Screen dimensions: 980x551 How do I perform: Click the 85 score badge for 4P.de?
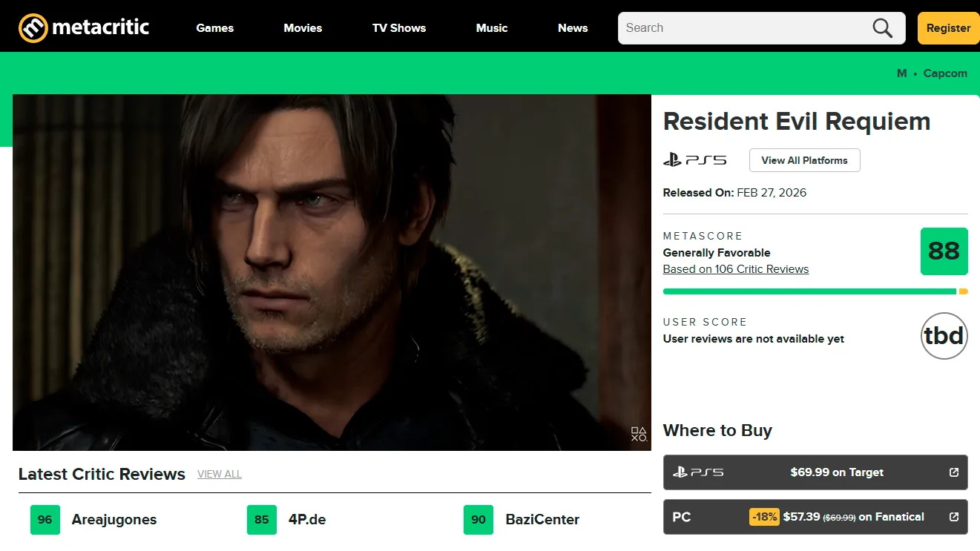(262, 520)
